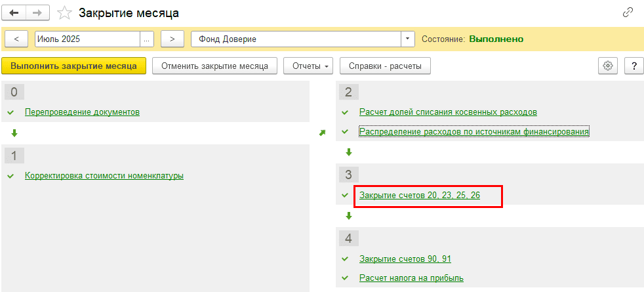Open settings via gear icon
The height and width of the screenshot is (292, 644).
click(x=608, y=66)
